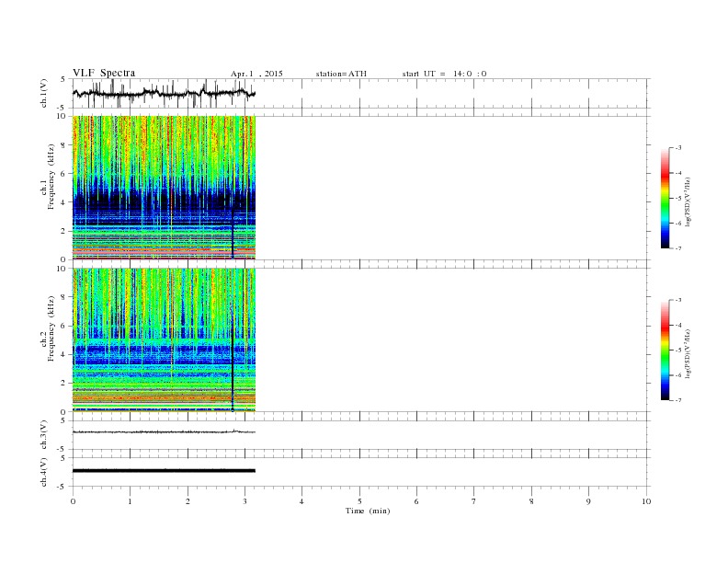728x563 pixels.
Task: Click the ch.2 spectrogram colored data area
Action: pyautogui.click(x=164, y=340)
